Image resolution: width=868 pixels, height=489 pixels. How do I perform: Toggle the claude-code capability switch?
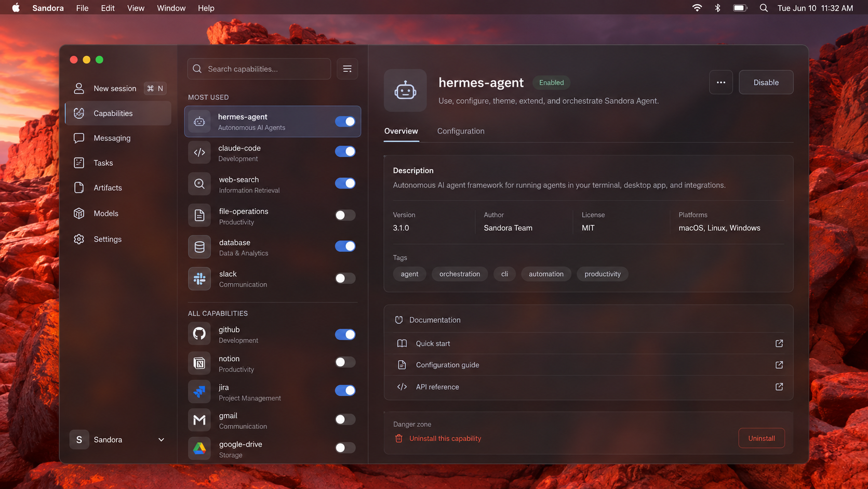345,152
